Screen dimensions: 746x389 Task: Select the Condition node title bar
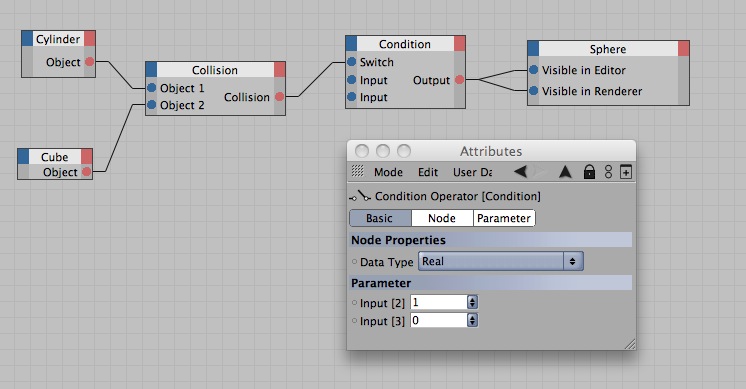405,44
